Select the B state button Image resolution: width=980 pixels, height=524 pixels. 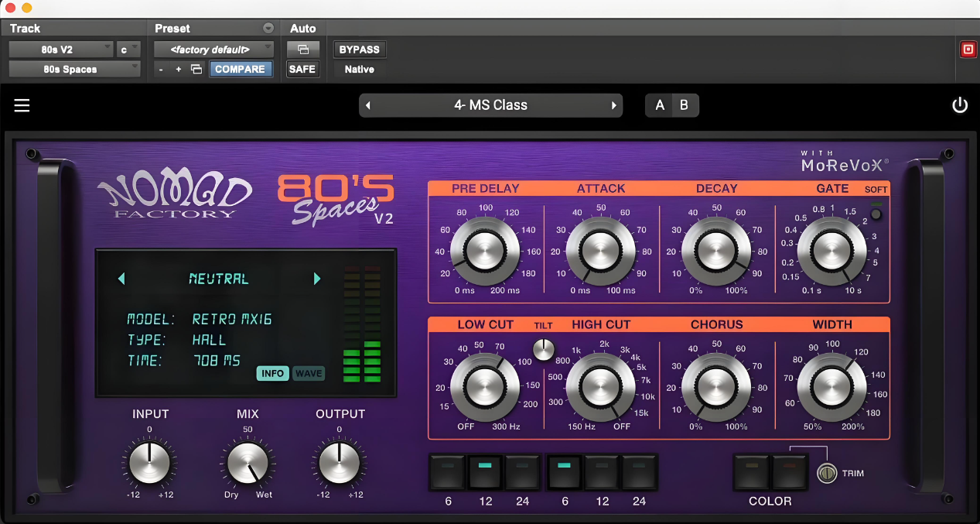[x=684, y=105]
